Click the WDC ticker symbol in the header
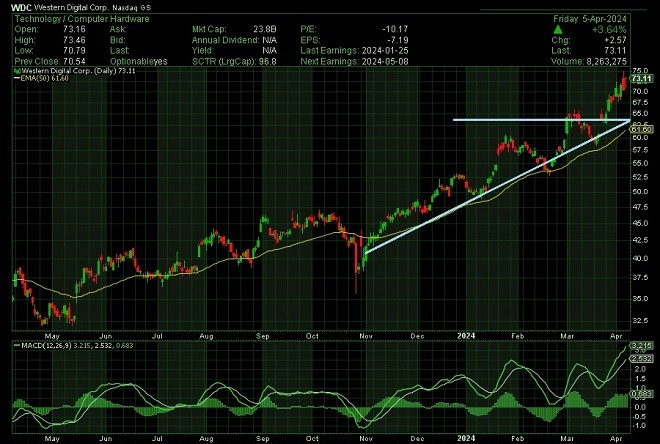Viewport: 660px width, 444px height. point(21,8)
